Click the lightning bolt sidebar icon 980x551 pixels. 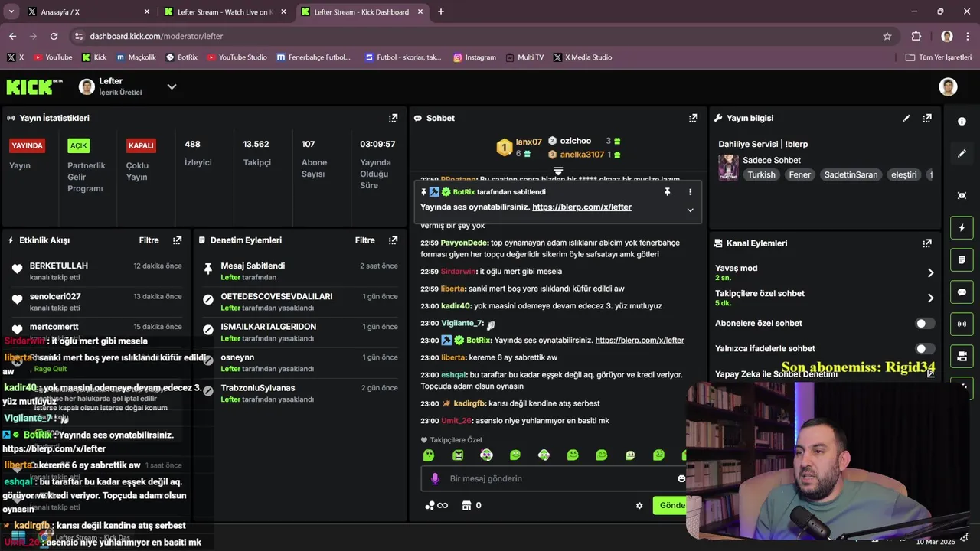[962, 228]
